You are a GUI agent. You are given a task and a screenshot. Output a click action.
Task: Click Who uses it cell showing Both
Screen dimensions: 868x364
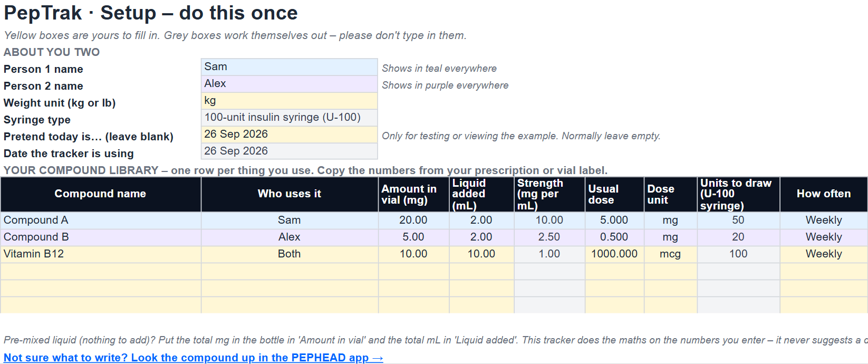(290, 254)
